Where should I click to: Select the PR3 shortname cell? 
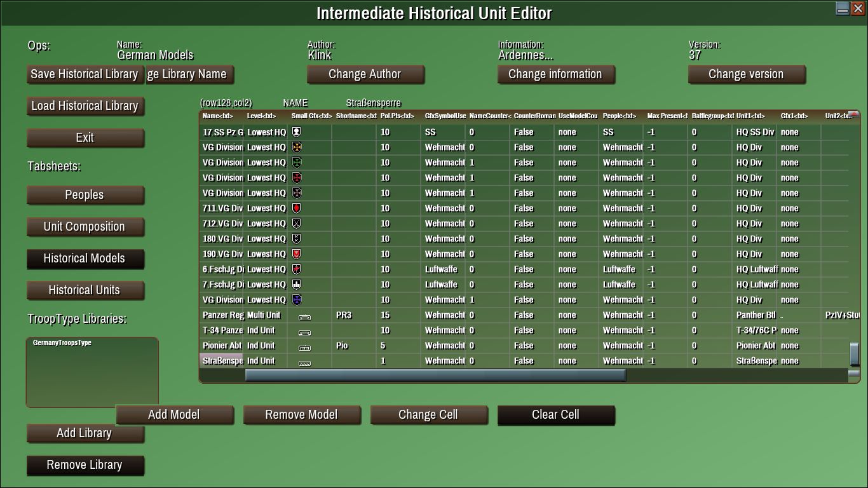(x=355, y=315)
